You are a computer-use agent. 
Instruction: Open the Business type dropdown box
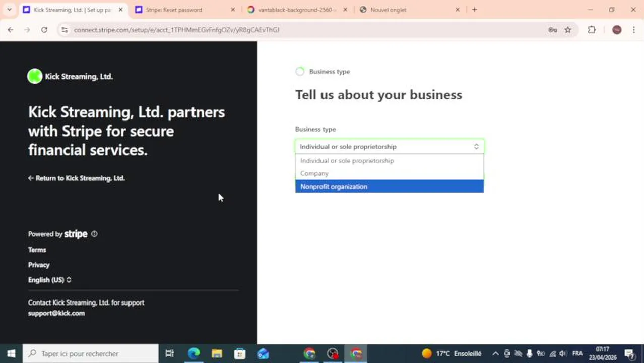pyautogui.click(x=389, y=147)
